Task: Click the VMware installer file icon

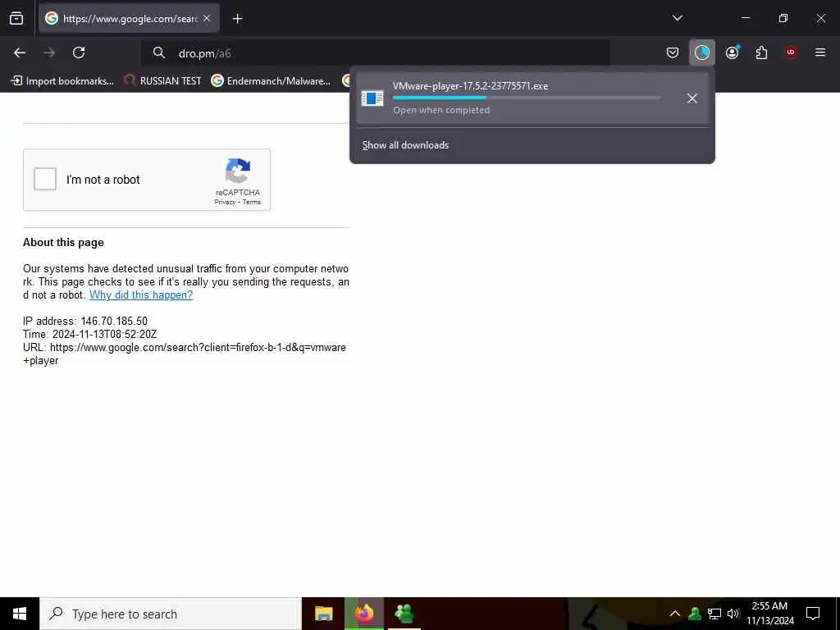Action: point(372,98)
